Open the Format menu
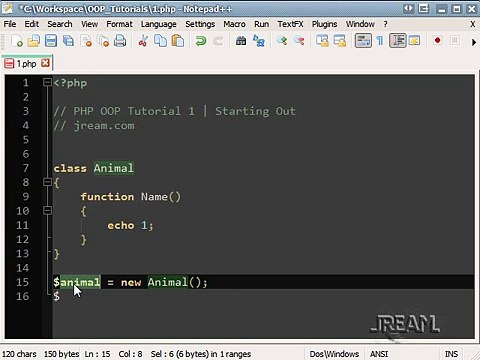This screenshot has width=480, height=360. (119, 24)
